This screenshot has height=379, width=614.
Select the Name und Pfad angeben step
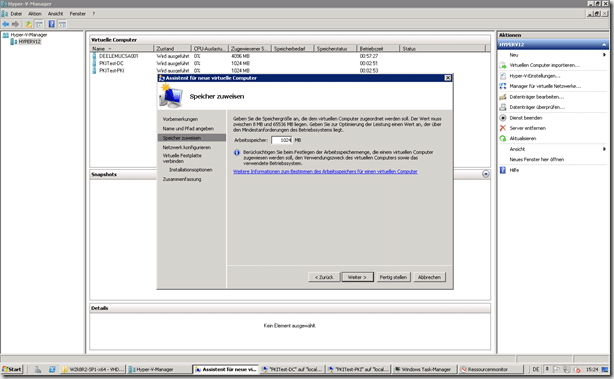(188, 128)
